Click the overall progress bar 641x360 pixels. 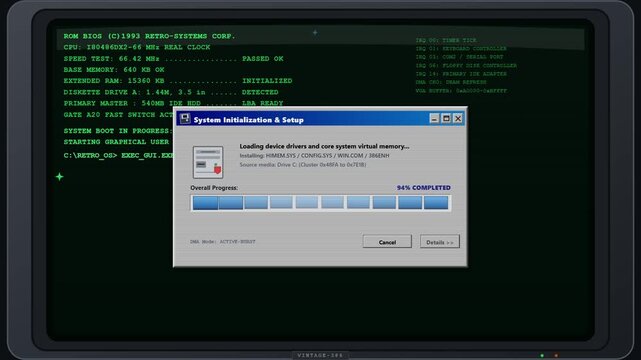tap(321, 203)
